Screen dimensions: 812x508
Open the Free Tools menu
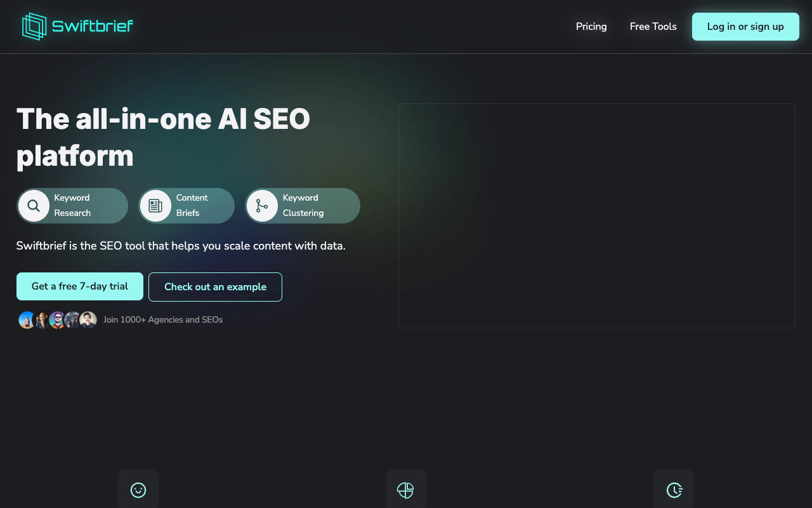tap(653, 27)
